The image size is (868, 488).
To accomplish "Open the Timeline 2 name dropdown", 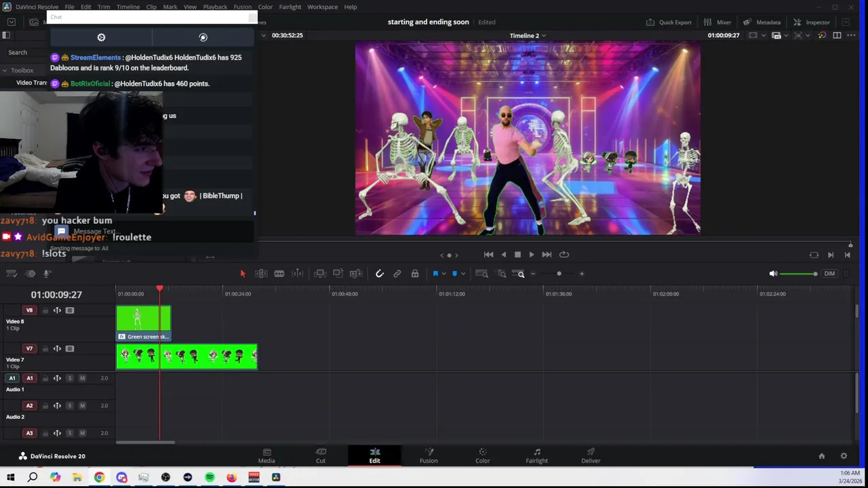I will [x=528, y=35].
